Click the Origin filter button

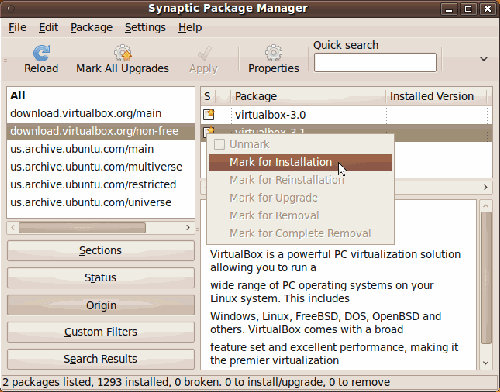tap(101, 305)
